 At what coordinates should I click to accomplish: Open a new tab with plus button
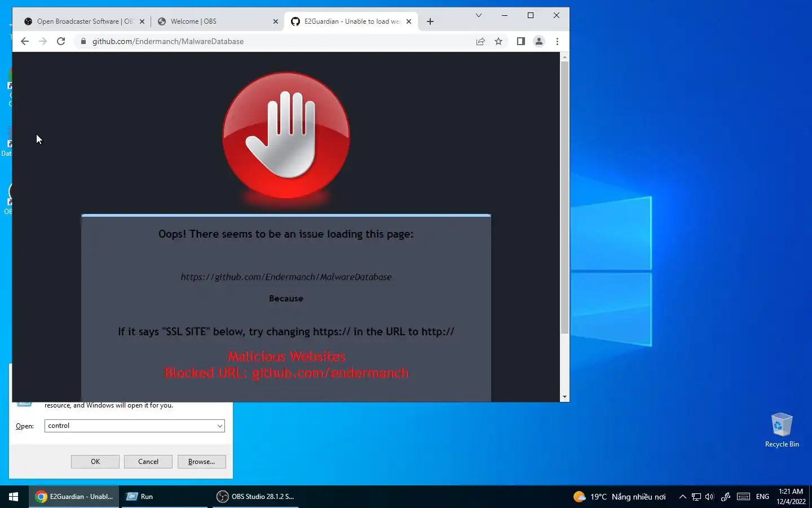click(430, 21)
